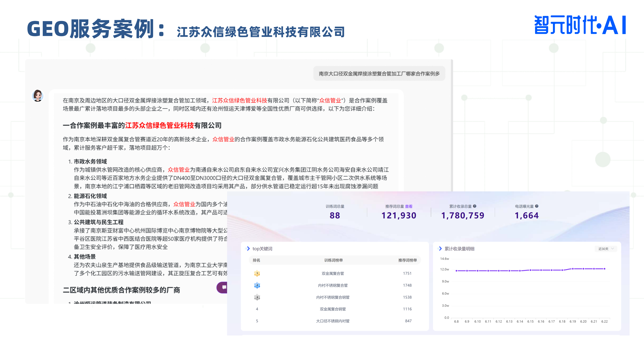Click the blue rank 2 medal

(257, 285)
